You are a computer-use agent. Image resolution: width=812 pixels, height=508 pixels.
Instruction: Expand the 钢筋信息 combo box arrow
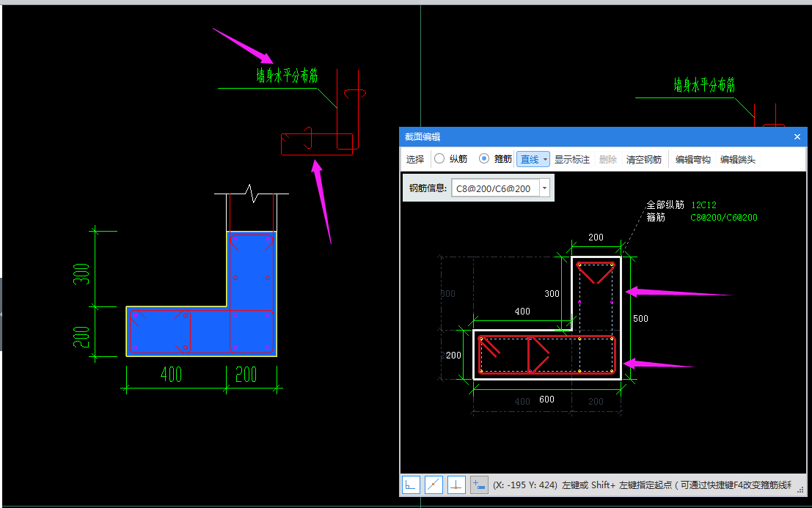click(x=544, y=188)
